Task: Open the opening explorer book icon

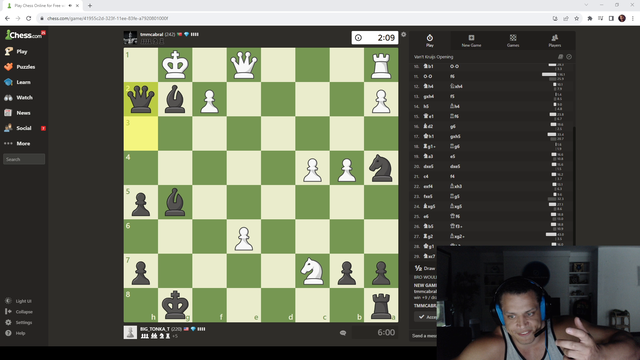Action: point(560,57)
